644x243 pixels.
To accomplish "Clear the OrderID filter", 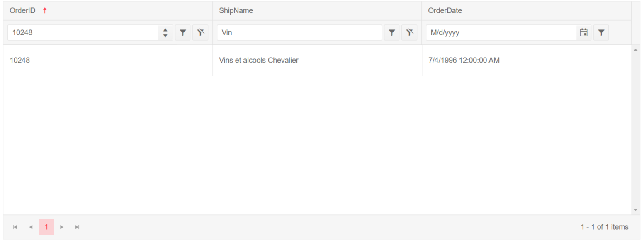I will (x=200, y=32).
